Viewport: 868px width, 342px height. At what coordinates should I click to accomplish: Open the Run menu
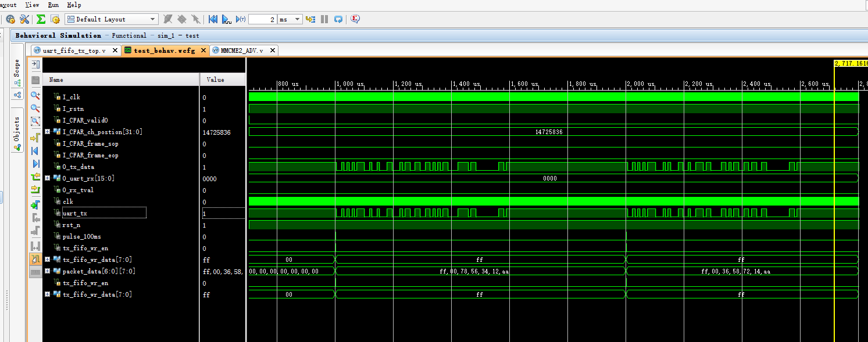(53, 5)
